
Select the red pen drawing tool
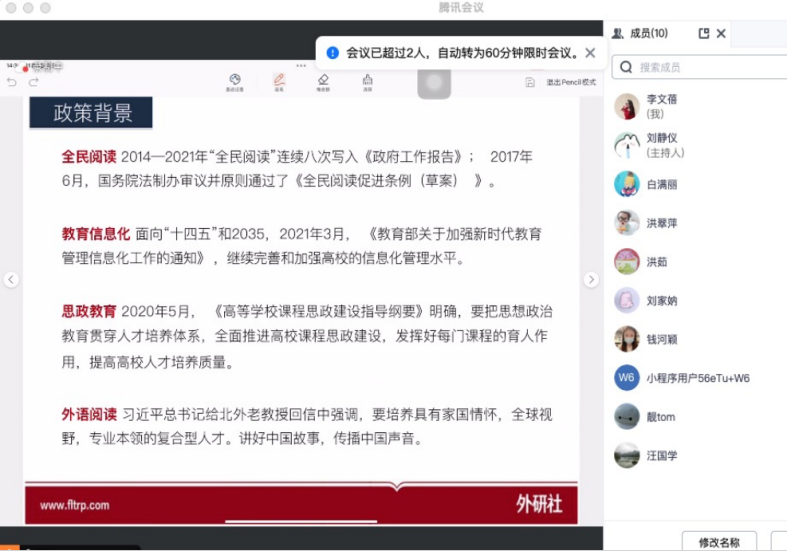279,81
